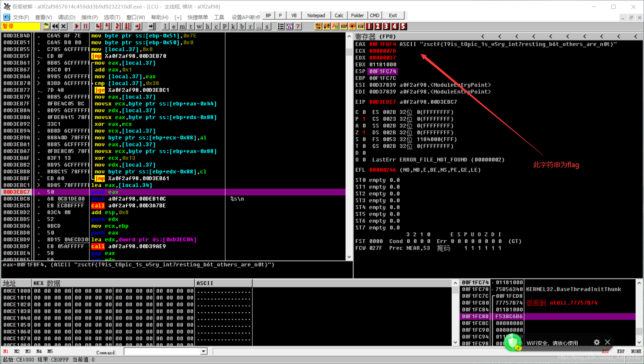The width and height of the screenshot is (644, 364).
Task: Open the 插件(P) menu
Action: 89,17
